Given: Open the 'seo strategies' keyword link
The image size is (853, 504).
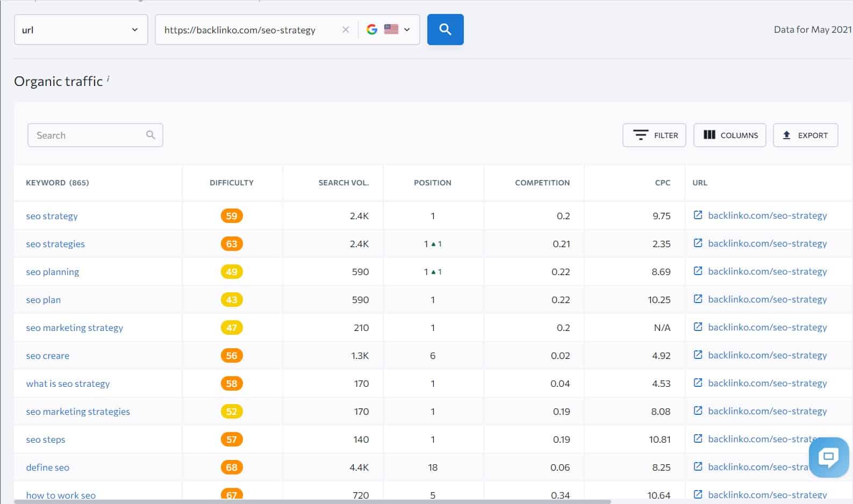Looking at the screenshot, I should [55, 244].
